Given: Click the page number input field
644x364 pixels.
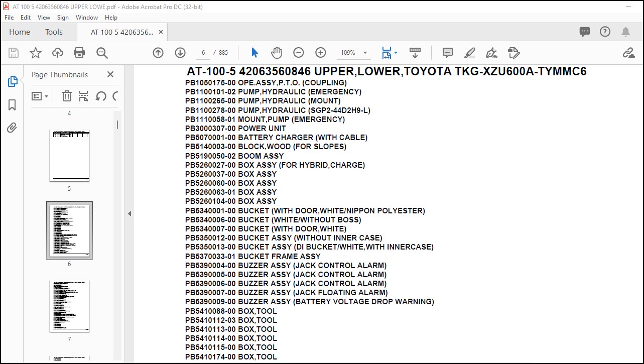Looking at the screenshot, I should [202, 53].
